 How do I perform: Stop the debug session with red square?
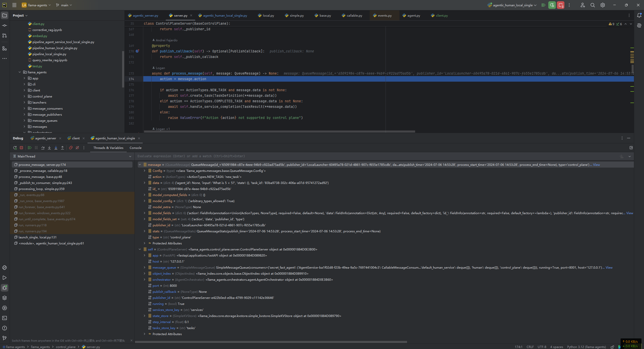(x=21, y=148)
